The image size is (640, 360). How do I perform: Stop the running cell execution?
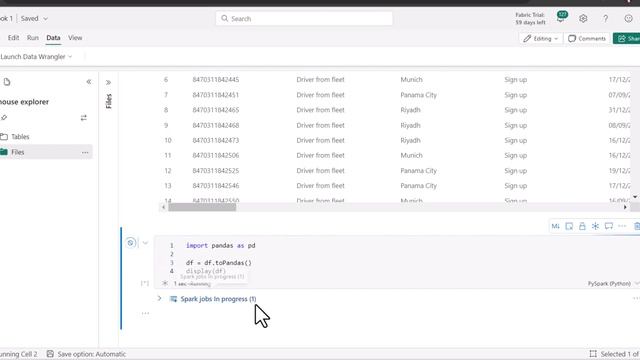(x=131, y=243)
